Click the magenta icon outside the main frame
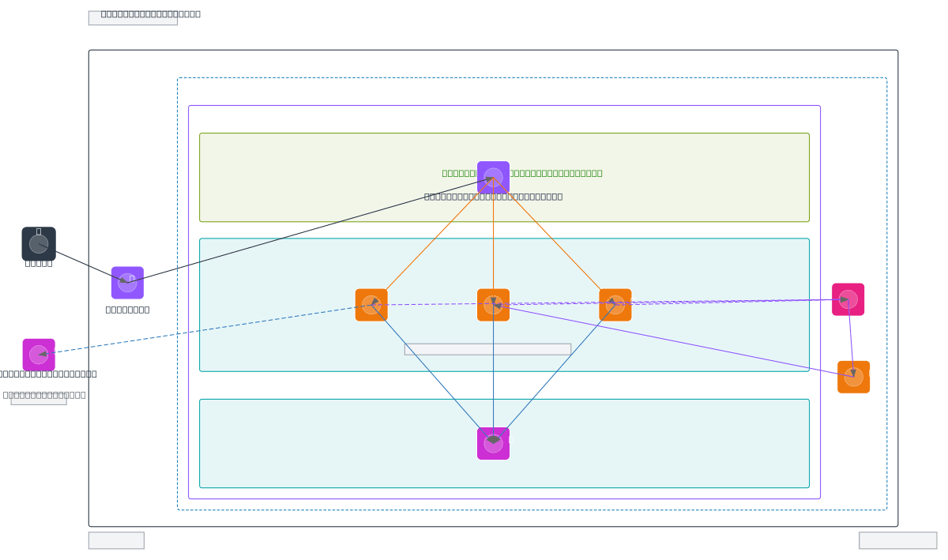Image resolution: width=948 pixels, height=560 pixels. point(39,355)
